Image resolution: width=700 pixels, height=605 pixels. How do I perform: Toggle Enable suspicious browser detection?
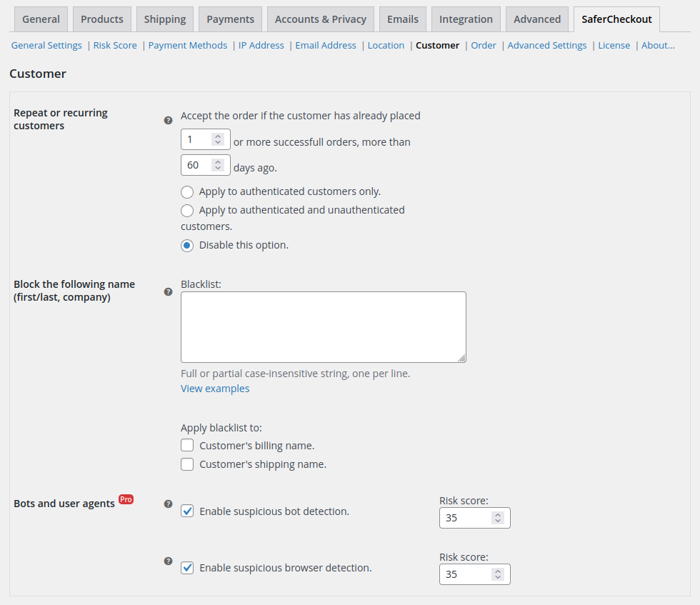point(187,567)
